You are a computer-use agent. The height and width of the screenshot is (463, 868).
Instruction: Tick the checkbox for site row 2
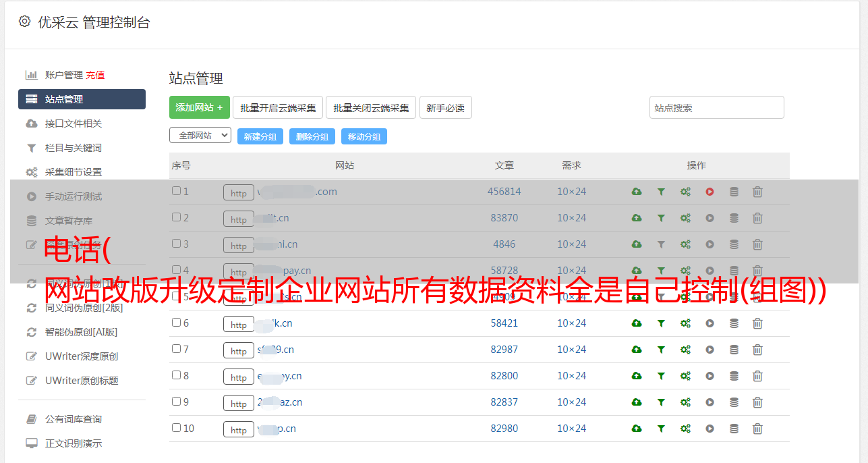pos(176,217)
